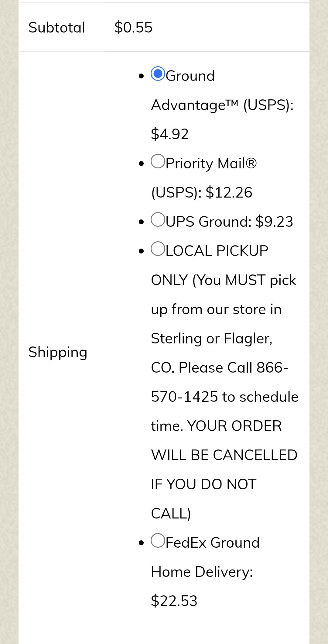Select the FedEx Ground Home Delivery radio button
Screen dimensions: 328x644
coord(158,541)
